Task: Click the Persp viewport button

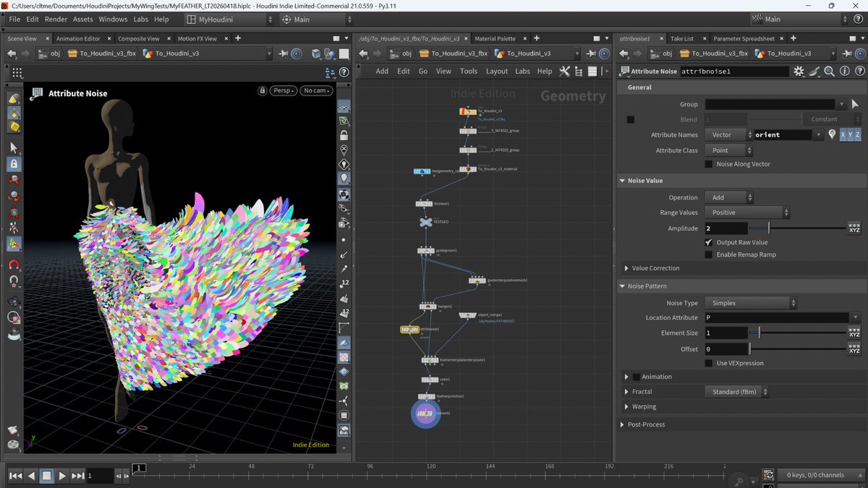Action: [283, 90]
